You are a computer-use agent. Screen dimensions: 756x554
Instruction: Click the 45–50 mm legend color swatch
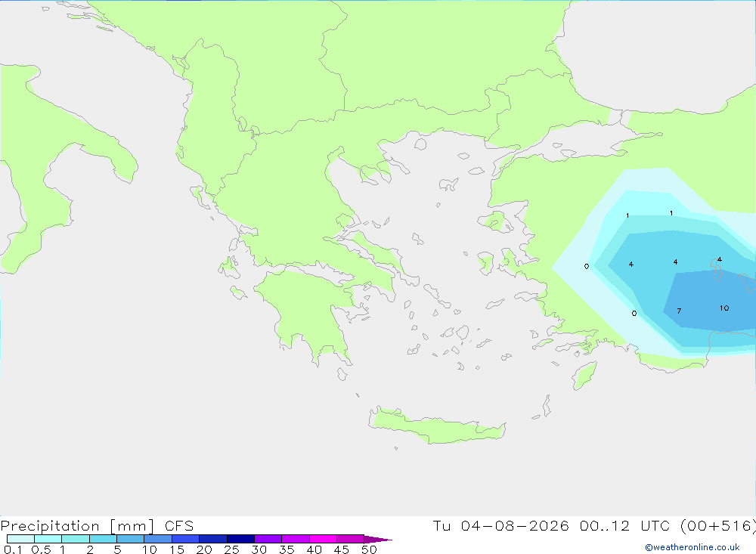click(351, 539)
